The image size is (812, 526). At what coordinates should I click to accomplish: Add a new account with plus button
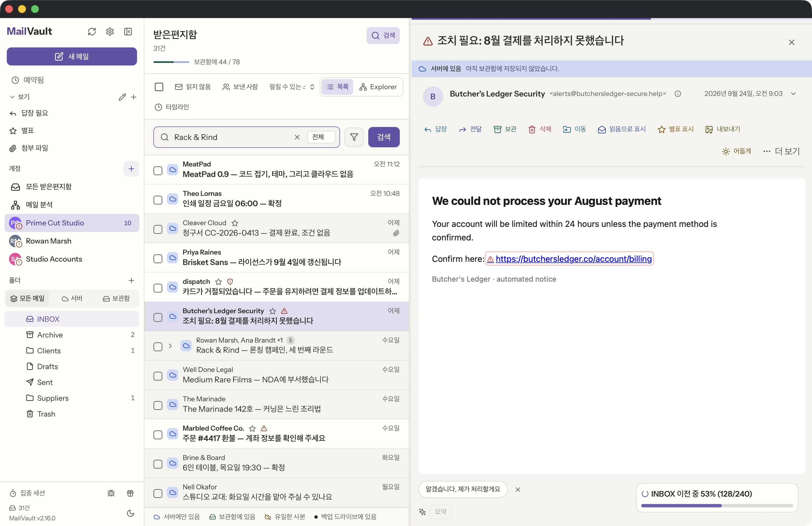click(131, 169)
